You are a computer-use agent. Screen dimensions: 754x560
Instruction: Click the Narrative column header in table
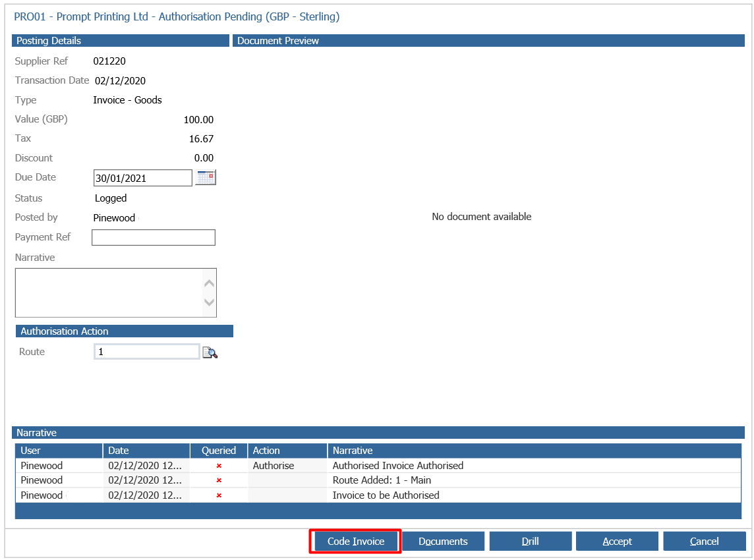click(535, 451)
